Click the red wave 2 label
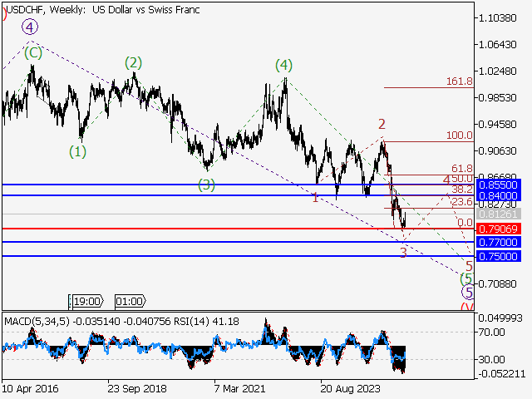532x399 pixels. (382, 124)
